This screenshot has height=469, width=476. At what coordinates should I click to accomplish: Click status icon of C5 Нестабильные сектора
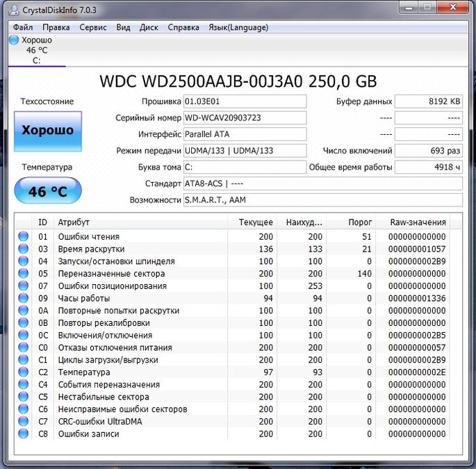point(24,397)
